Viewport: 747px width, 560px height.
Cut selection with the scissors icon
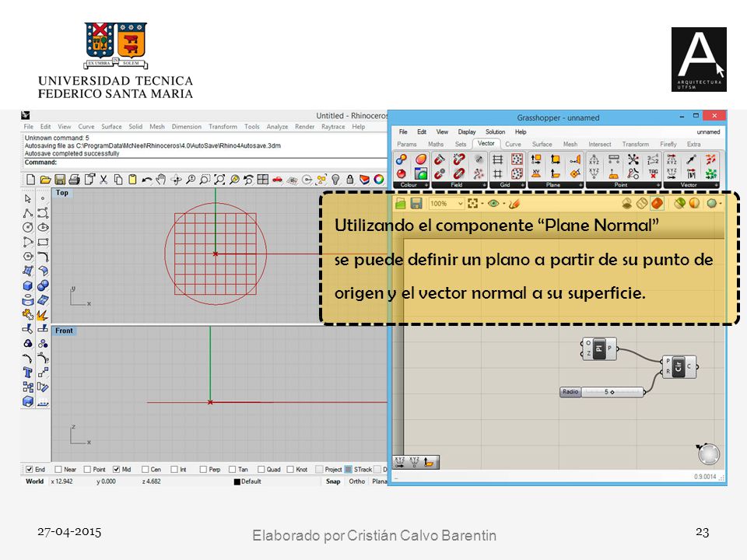pos(103,180)
